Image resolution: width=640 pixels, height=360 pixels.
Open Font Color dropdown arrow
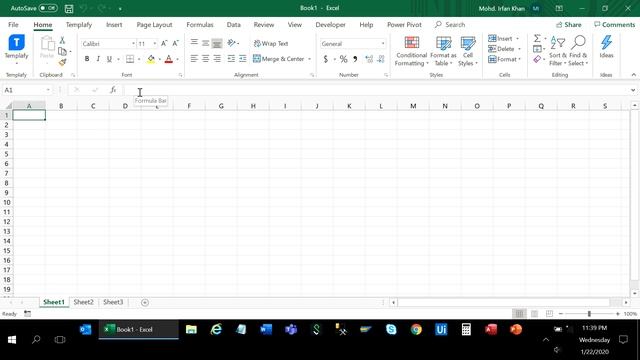click(x=177, y=60)
